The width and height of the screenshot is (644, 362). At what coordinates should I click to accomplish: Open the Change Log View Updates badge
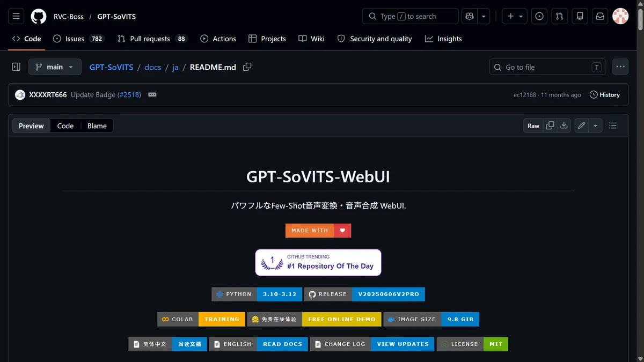click(x=372, y=344)
